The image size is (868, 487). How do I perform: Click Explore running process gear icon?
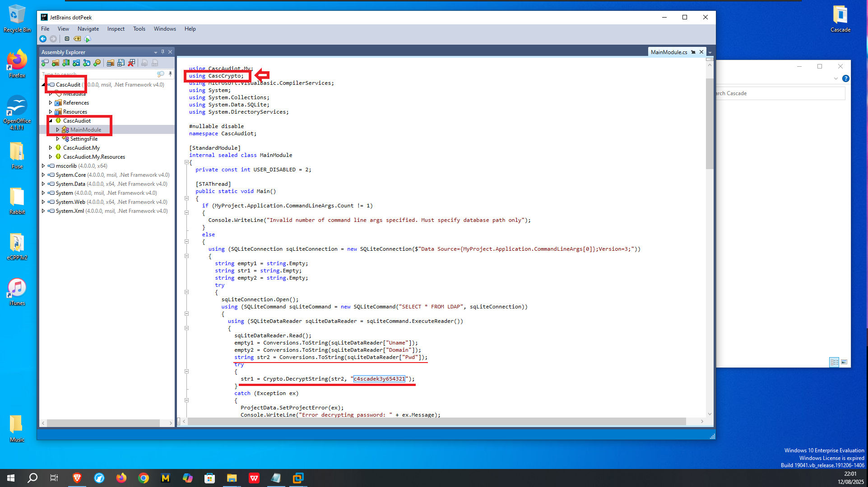click(x=97, y=63)
